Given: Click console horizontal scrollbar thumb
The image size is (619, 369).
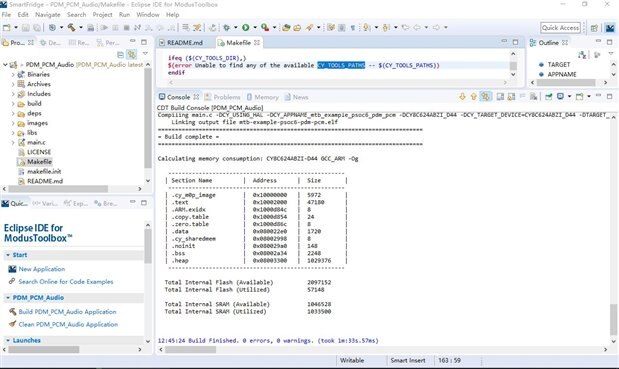Looking at the screenshot, I should [x=190, y=350].
